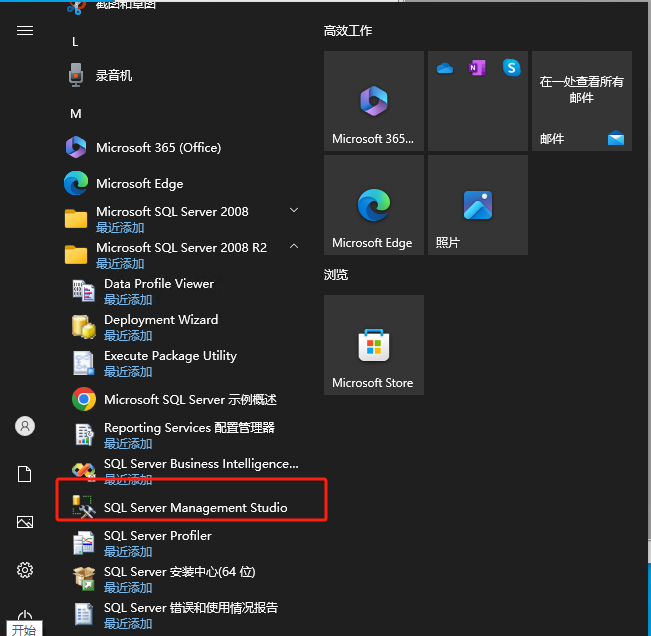Open Execute Package Utility icon
This screenshot has width=651, height=636.
[x=83, y=363]
